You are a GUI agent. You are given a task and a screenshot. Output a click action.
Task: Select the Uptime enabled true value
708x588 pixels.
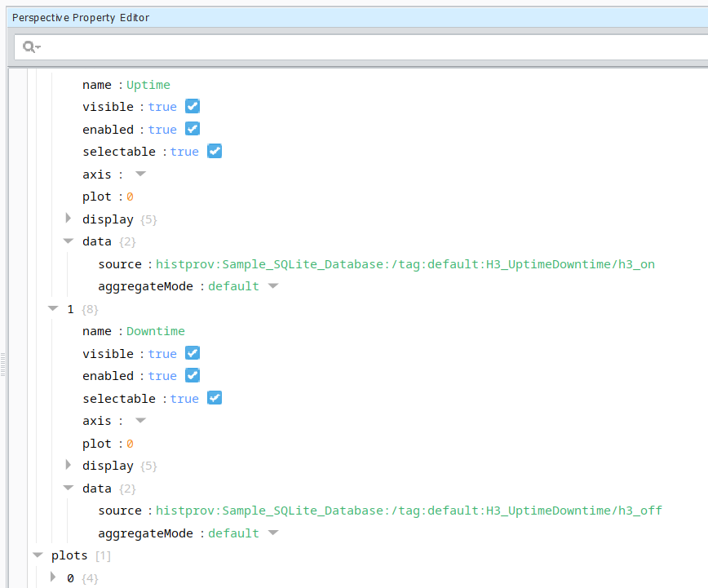coord(162,130)
